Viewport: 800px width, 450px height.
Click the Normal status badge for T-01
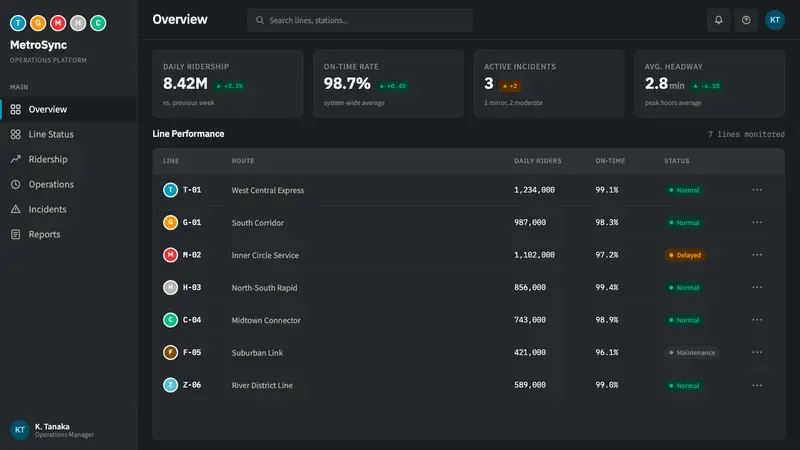(684, 190)
